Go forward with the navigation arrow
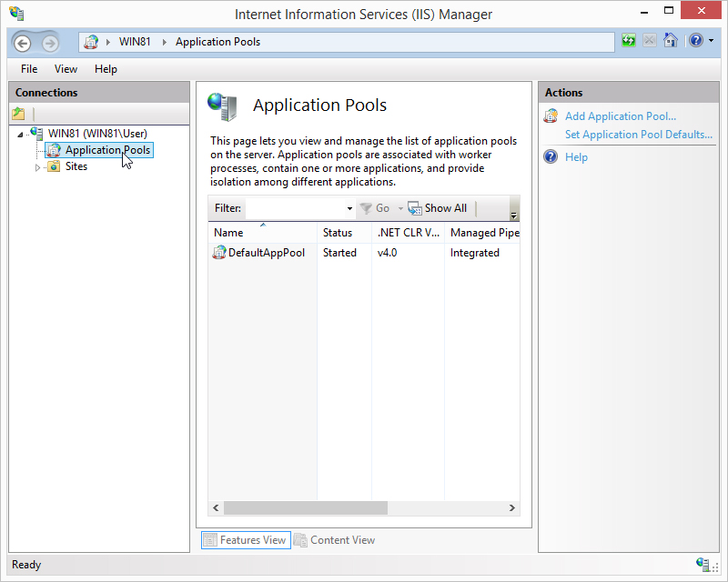The width and height of the screenshot is (728, 582). pos(50,43)
